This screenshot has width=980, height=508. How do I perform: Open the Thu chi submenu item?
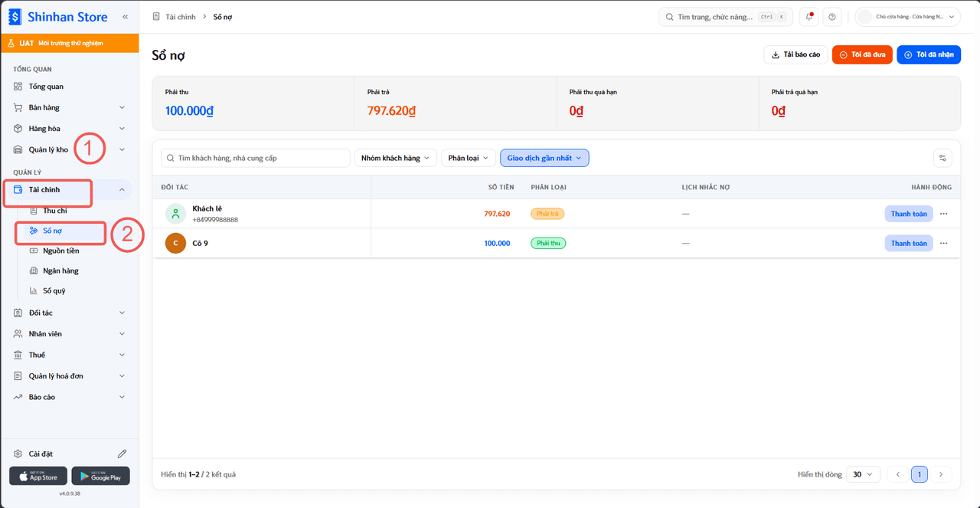point(55,211)
